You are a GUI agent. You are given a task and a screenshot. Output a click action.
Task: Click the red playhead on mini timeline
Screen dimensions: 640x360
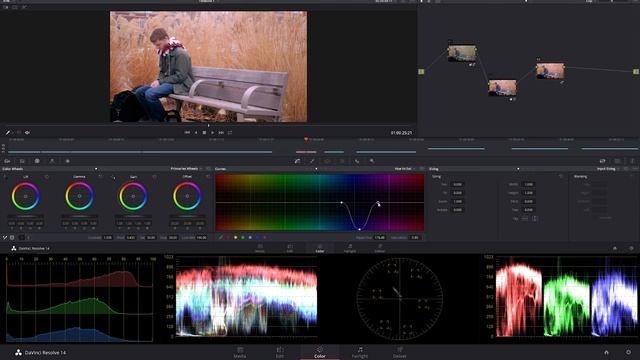click(306, 140)
